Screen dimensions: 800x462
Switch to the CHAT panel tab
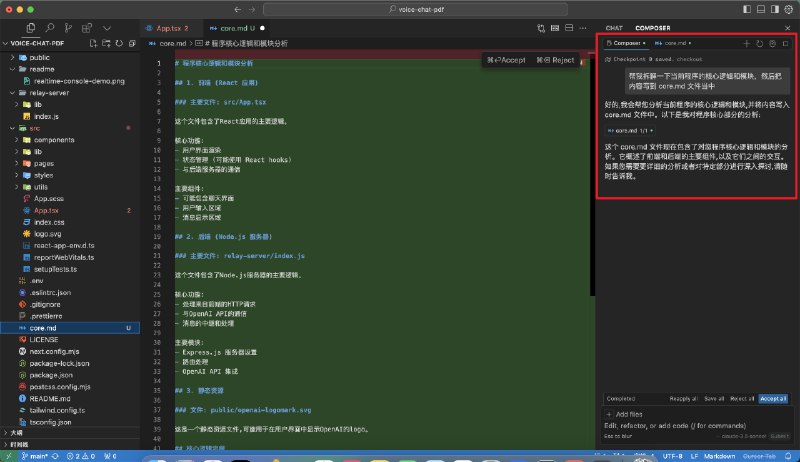click(614, 28)
